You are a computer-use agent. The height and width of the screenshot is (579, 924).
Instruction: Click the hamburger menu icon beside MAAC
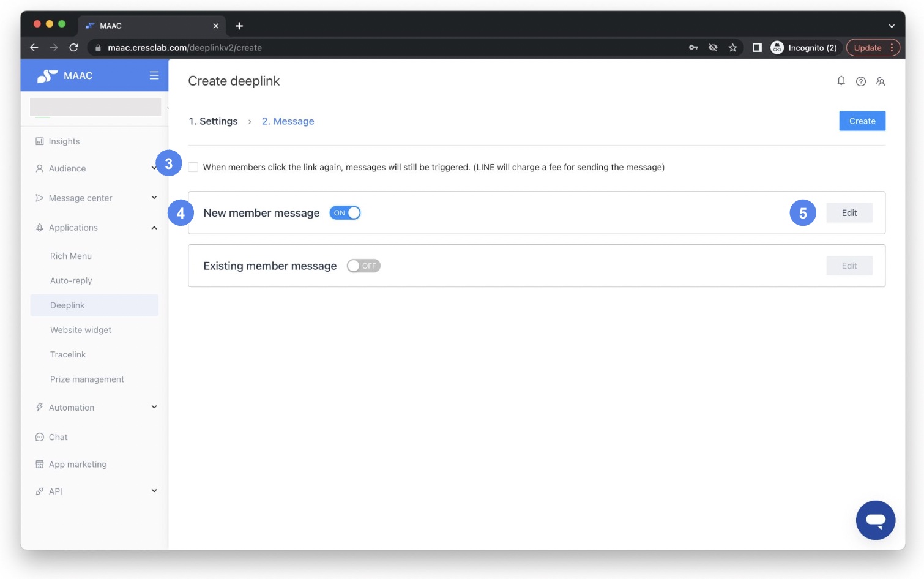[154, 75]
